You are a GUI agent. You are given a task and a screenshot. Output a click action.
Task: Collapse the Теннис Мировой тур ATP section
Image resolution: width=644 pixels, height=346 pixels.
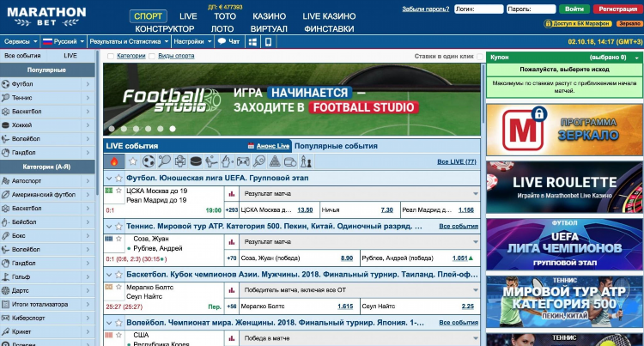click(109, 227)
